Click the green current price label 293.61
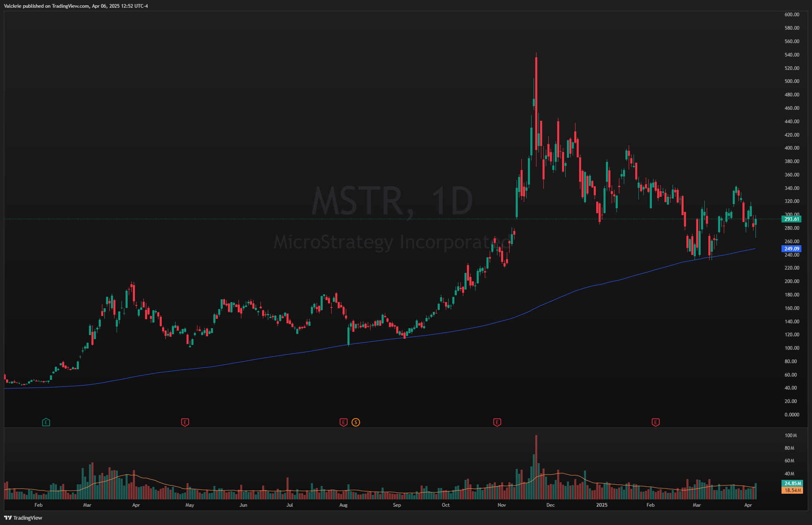This screenshot has width=812, height=525. point(791,219)
